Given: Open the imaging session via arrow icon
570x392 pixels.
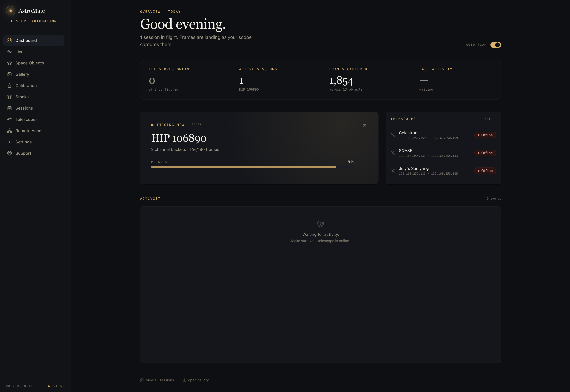Looking at the screenshot, I should [365, 125].
